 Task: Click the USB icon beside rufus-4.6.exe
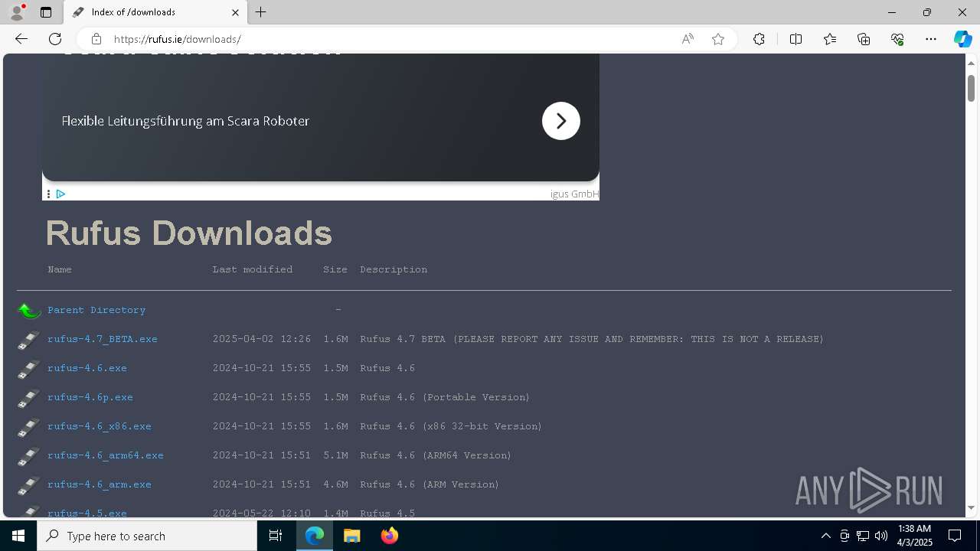pyautogui.click(x=29, y=369)
